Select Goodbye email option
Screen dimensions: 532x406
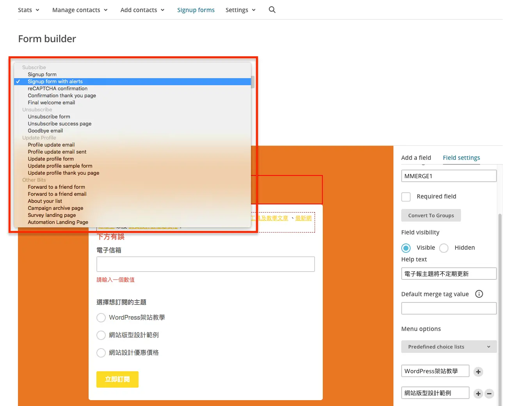tap(132, 131)
